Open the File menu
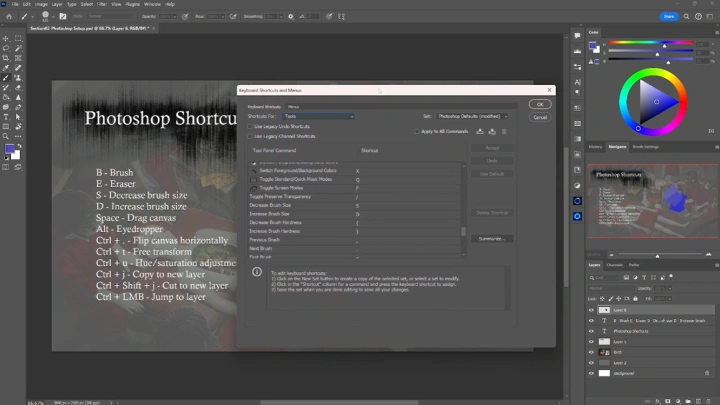This screenshot has height=405, width=720. pos(15,4)
